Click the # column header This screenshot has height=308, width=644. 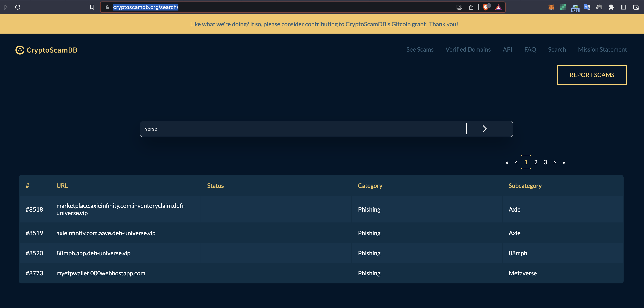tap(27, 186)
